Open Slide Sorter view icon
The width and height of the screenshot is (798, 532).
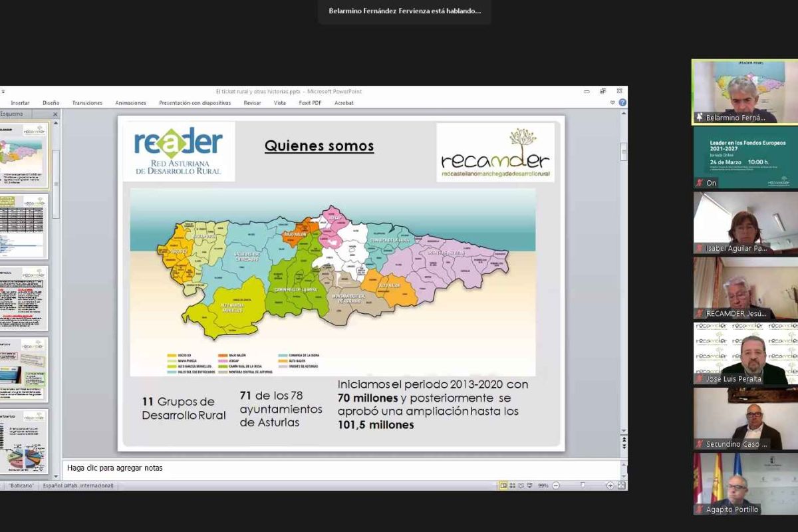[512, 485]
